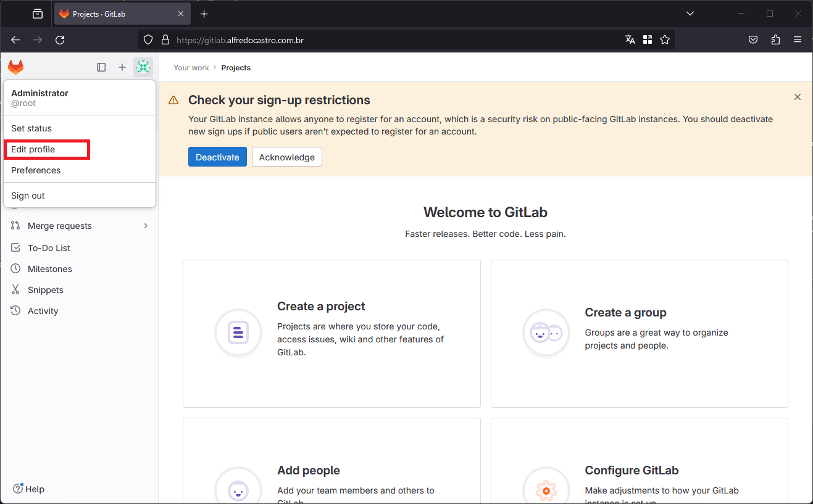Open the Create a project card
Screen dimensions: 813x504
[x=331, y=334]
